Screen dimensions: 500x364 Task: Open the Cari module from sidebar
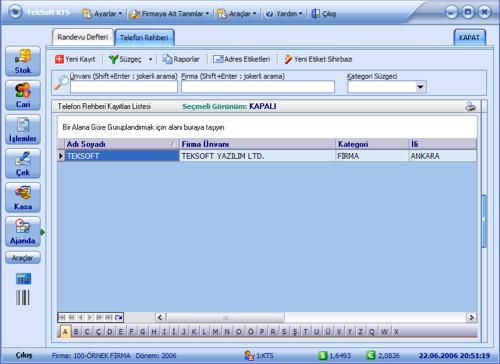point(23,95)
